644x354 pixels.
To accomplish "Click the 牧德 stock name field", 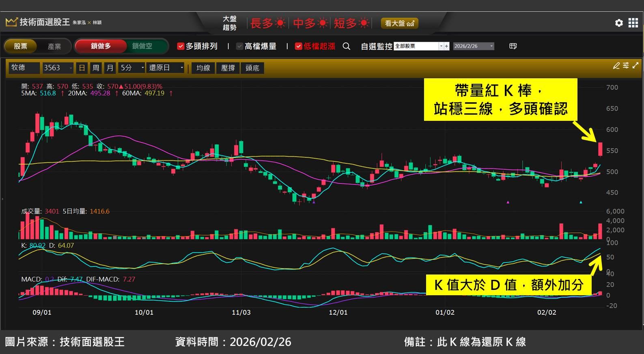I will coord(24,68).
